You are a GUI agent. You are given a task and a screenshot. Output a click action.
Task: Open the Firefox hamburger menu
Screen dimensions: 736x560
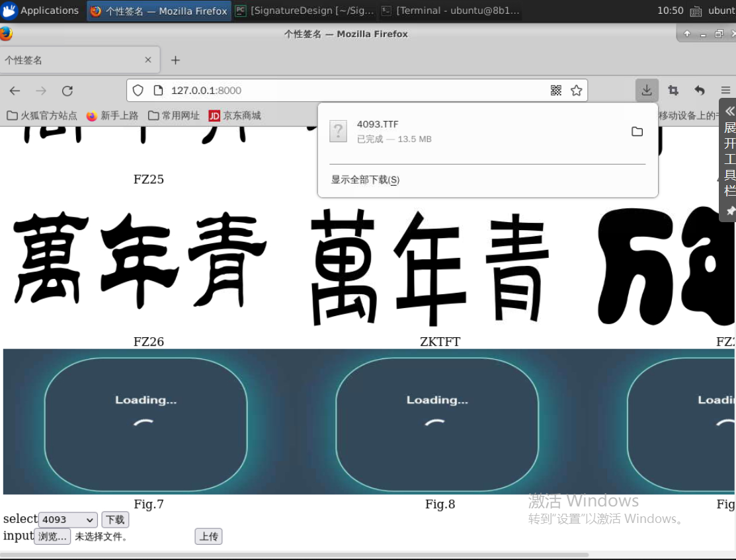tap(725, 91)
